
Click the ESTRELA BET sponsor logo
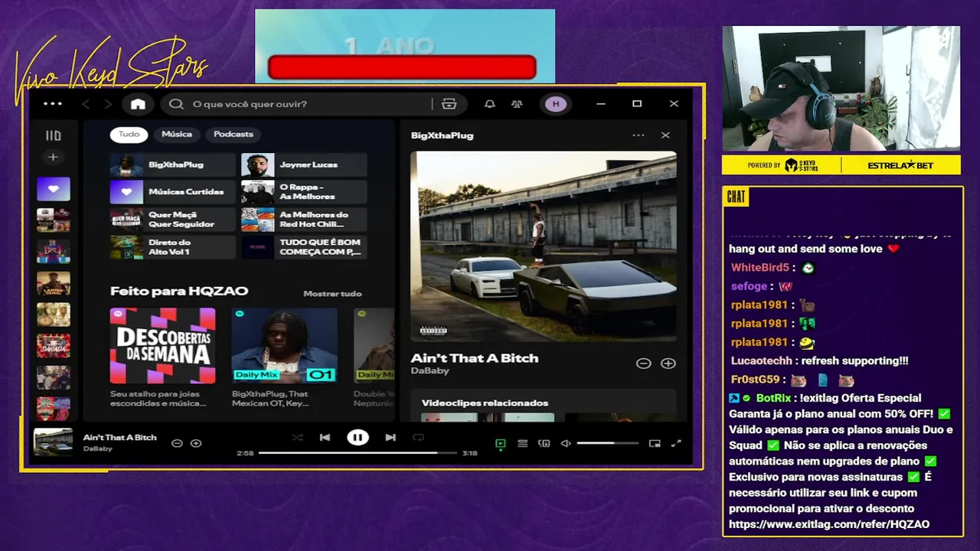coord(900,165)
